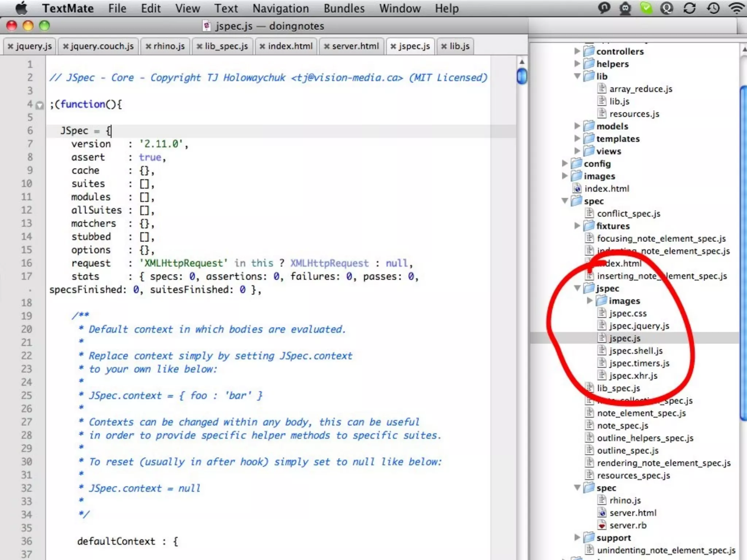
Task: Select jspec.xhr.js in the drawer
Action: point(633,376)
